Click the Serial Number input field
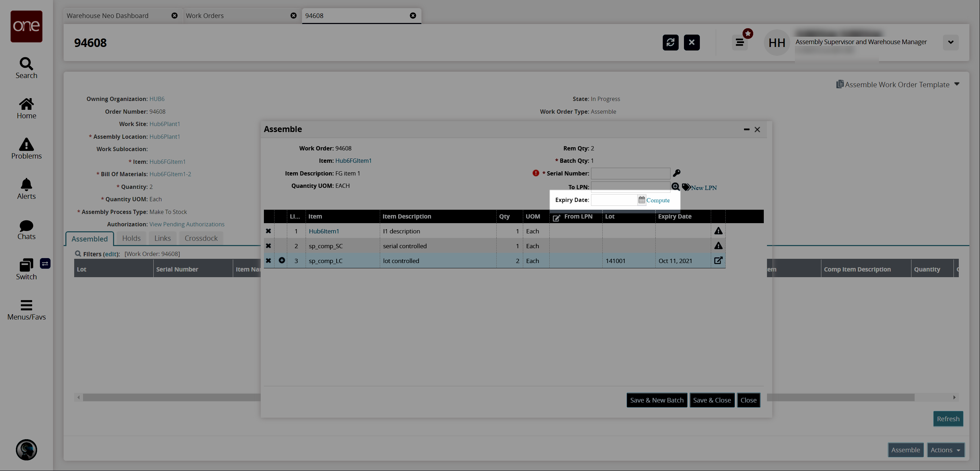The image size is (980, 471). coord(630,173)
